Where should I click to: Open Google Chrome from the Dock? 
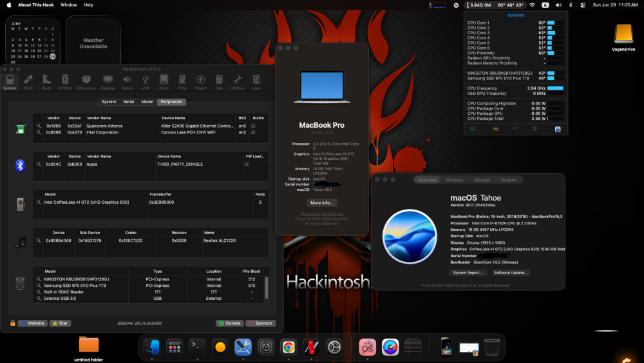coord(289,347)
